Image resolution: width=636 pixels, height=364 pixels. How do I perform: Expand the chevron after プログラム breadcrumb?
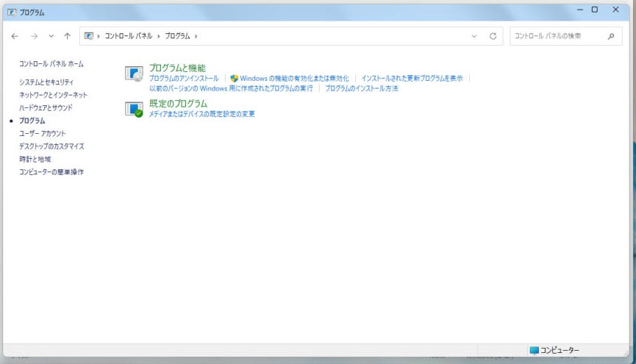click(x=196, y=36)
